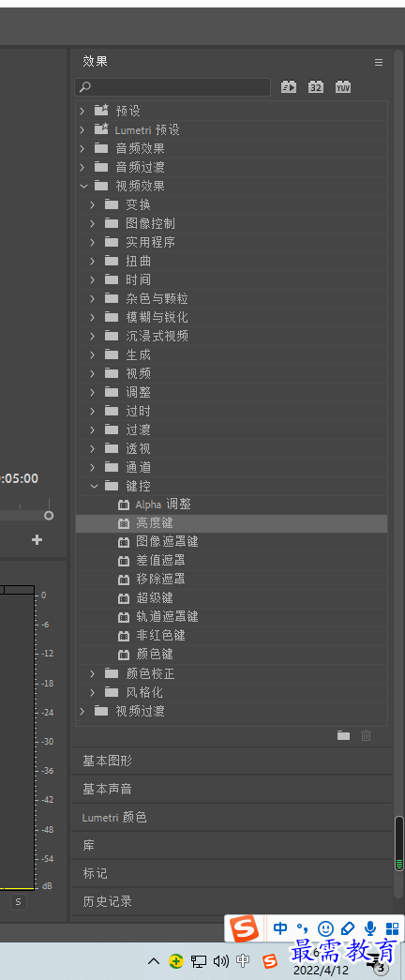Collapse the 视频效果 folder
This screenshot has width=405, height=980.
tap(83, 187)
